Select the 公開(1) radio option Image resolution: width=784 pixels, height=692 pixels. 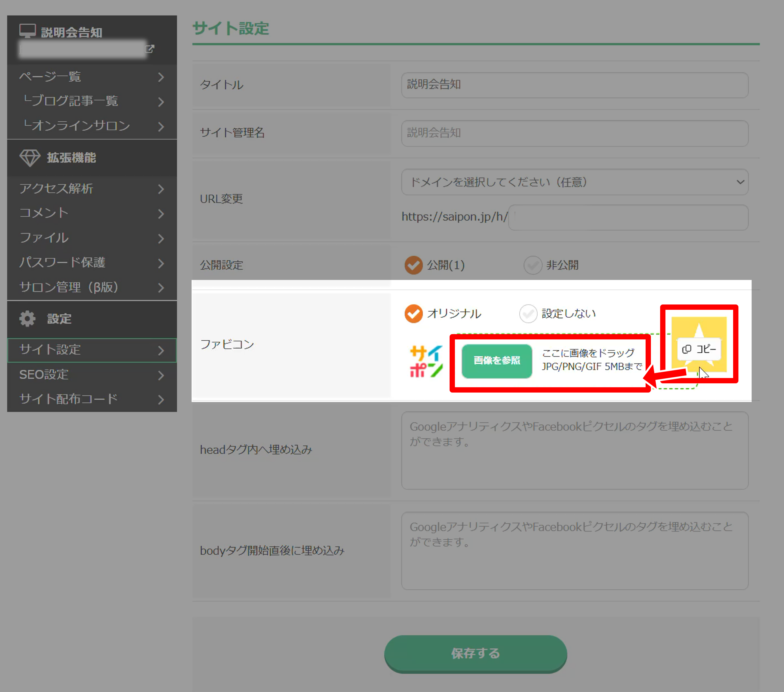414,265
